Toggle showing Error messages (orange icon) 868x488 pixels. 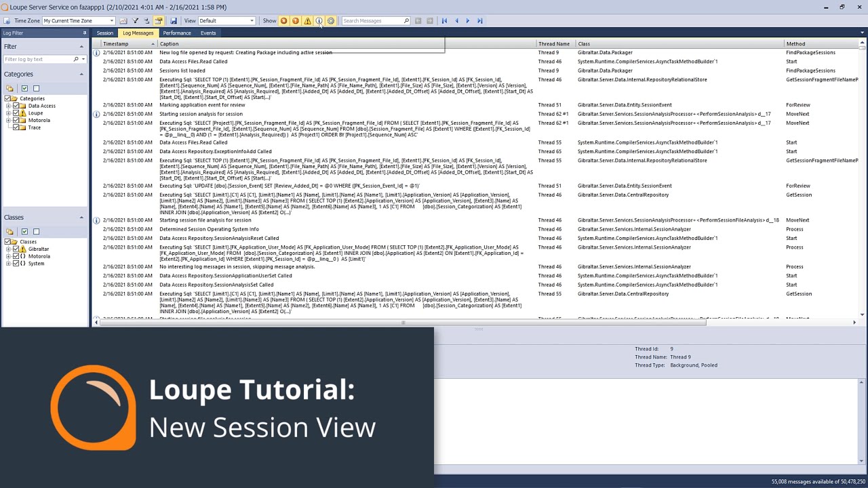tap(295, 21)
